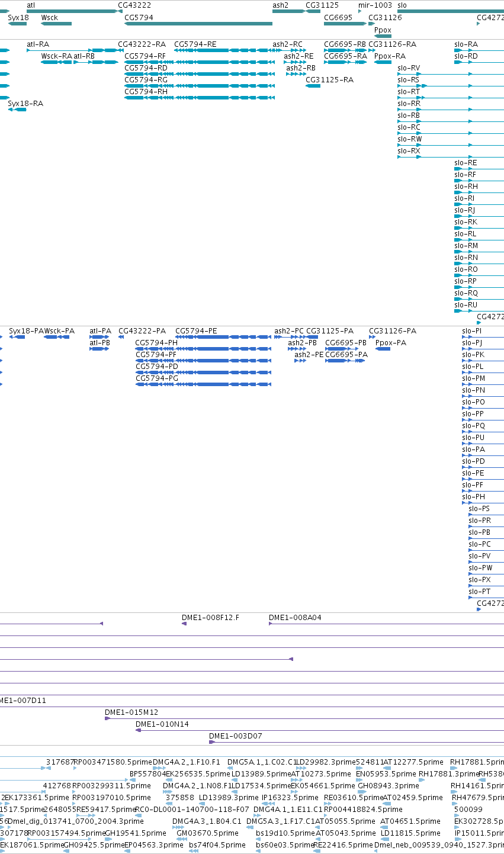Image resolution: width=504 pixels, height=854 pixels.
Task: Click protein slo-PT
Action: tap(479, 592)
